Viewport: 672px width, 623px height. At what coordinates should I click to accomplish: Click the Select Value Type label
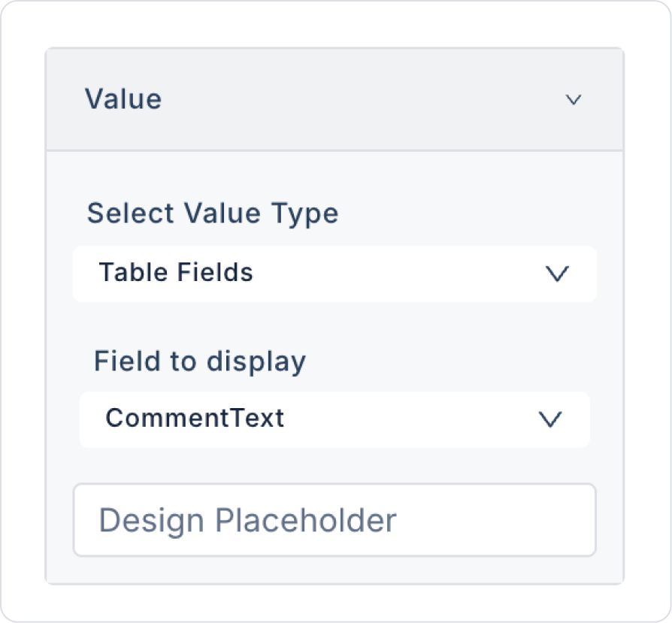[213, 213]
